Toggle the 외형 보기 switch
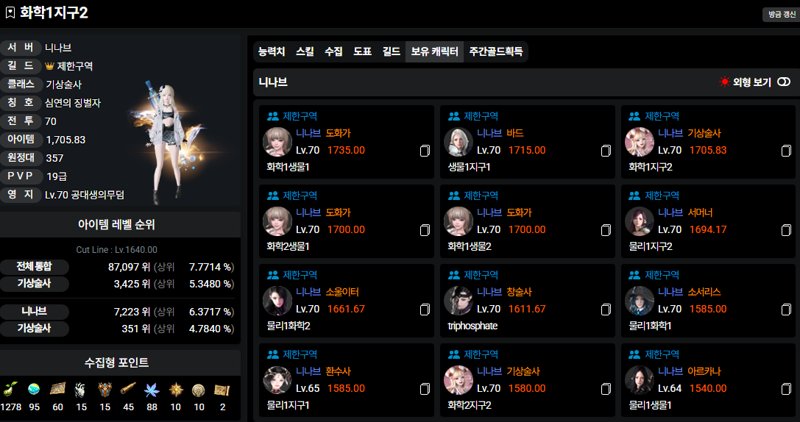The width and height of the screenshot is (800, 422). (784, 82)
